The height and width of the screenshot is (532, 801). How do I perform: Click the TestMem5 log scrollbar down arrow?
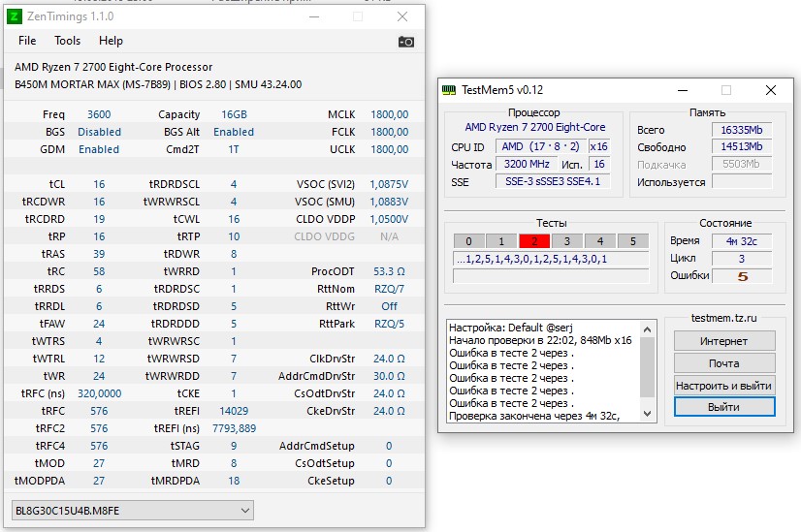click(647, 414)
